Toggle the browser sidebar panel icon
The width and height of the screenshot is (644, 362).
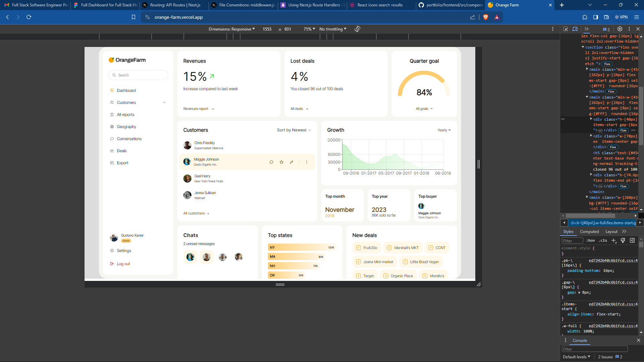click(596, 17)
